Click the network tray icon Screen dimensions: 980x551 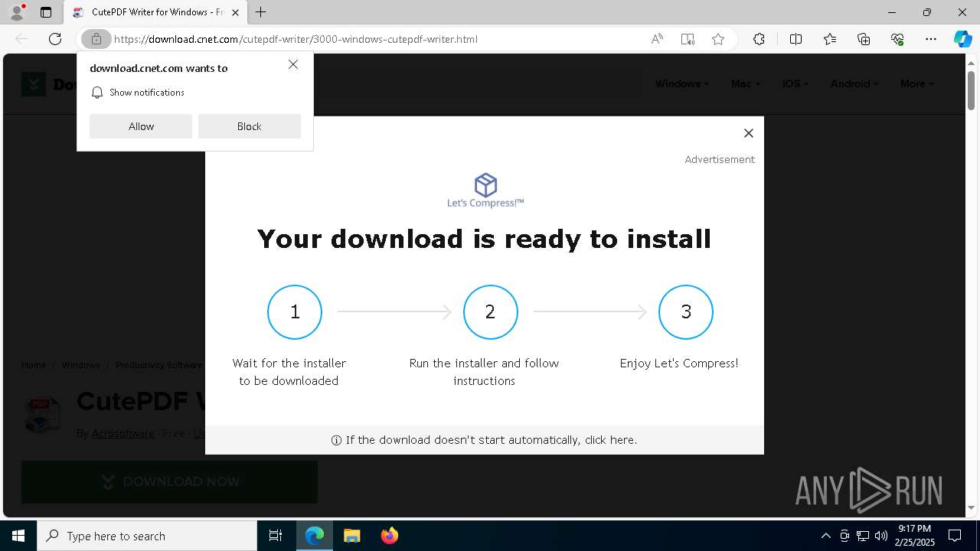click(x=863, y=536)
